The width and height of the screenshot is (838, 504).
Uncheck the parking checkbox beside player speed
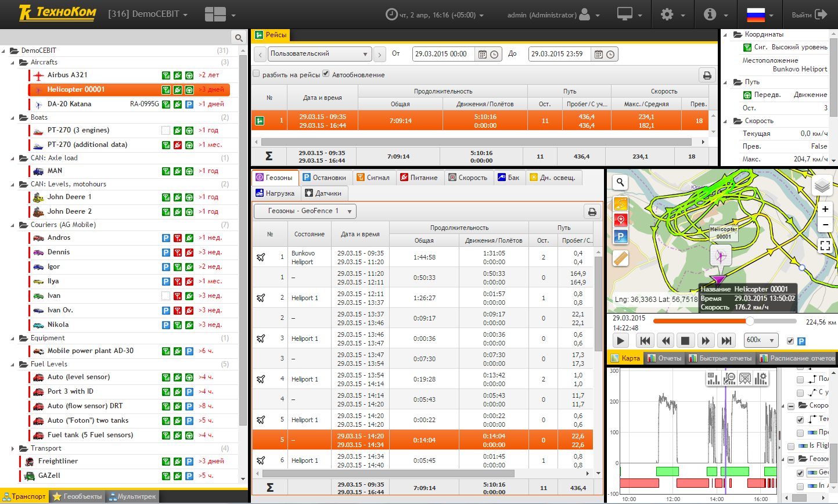pyautogui.click(x=790, y=341)
